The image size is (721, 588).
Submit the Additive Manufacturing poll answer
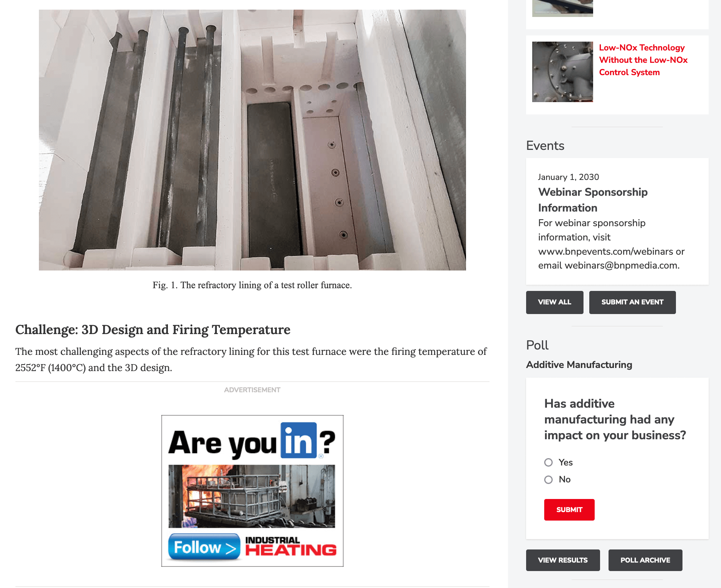(569, 510)
